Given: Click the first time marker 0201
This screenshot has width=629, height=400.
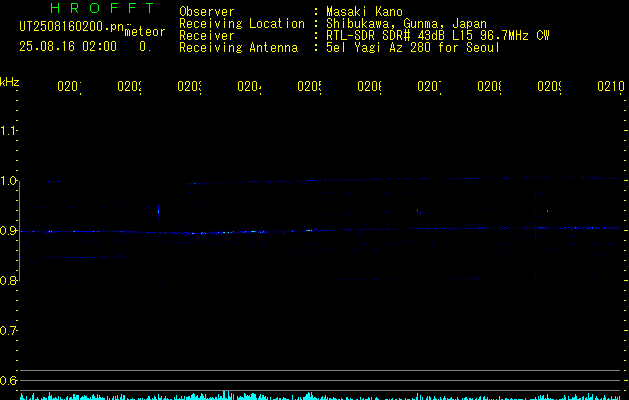Looking at the screenshot, I should click(69, 87).
